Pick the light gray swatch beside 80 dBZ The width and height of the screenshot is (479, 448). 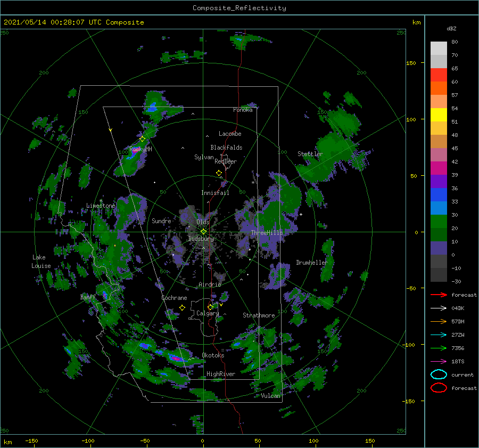pos(439,48)
